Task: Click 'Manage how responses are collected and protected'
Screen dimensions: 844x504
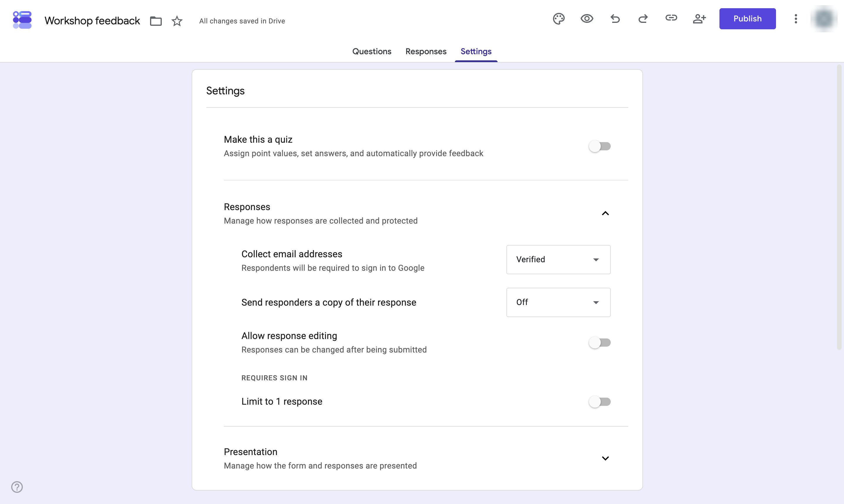Action: (x=321, y=221)
